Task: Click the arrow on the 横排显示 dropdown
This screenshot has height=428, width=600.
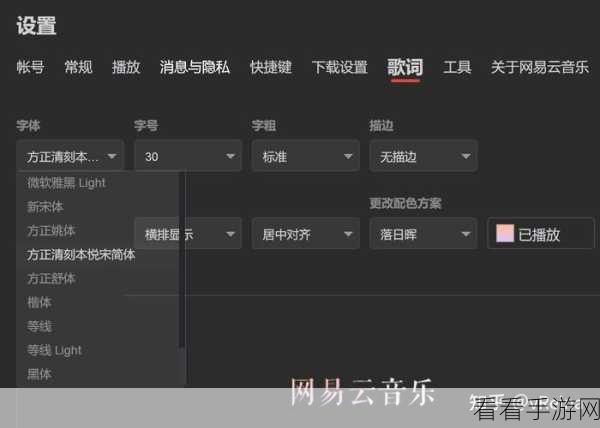Action: (230, 234)
